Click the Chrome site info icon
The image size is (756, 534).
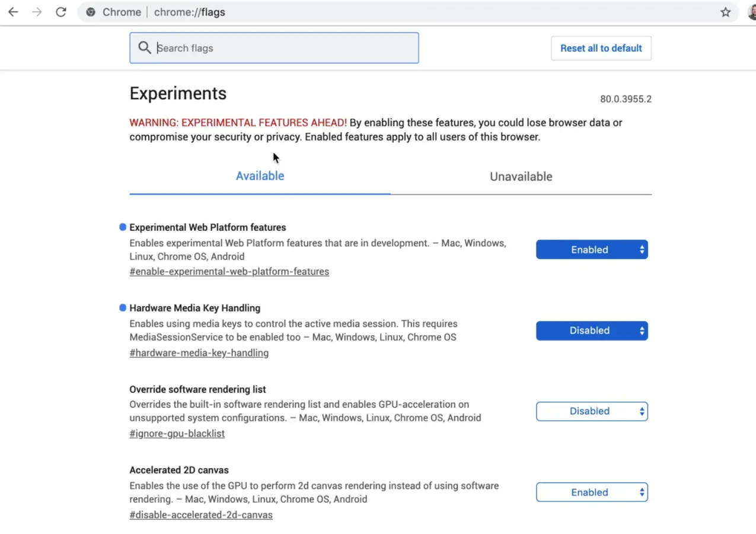[x=91, y=12]
